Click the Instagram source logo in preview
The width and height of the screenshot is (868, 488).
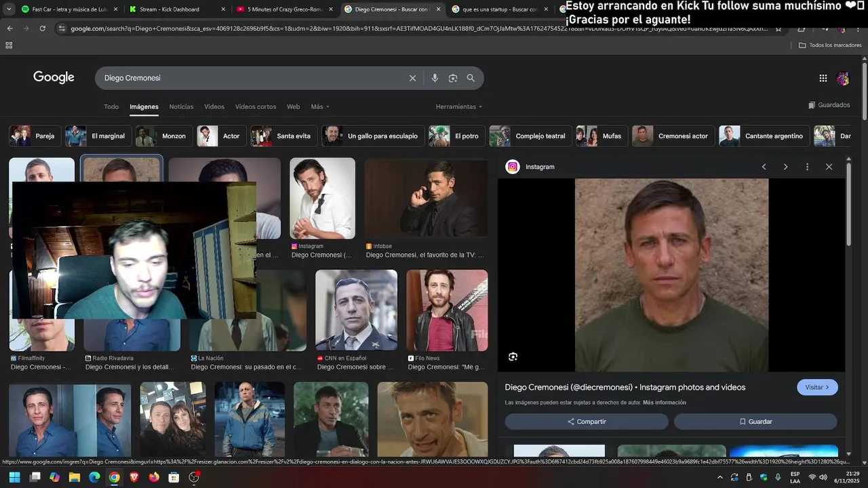tap(513, 167)
